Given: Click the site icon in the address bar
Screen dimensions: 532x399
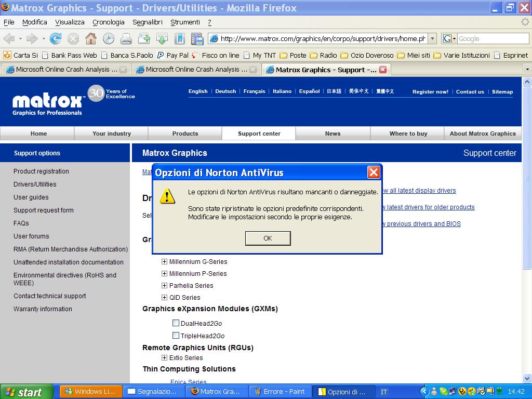Looking at the screenshot, I should coord(214,38).
